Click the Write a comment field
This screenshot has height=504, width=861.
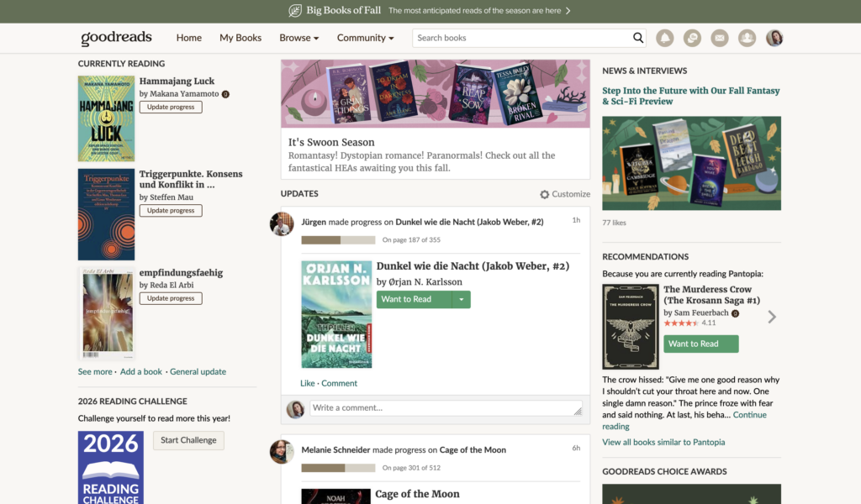click(446, 408)
